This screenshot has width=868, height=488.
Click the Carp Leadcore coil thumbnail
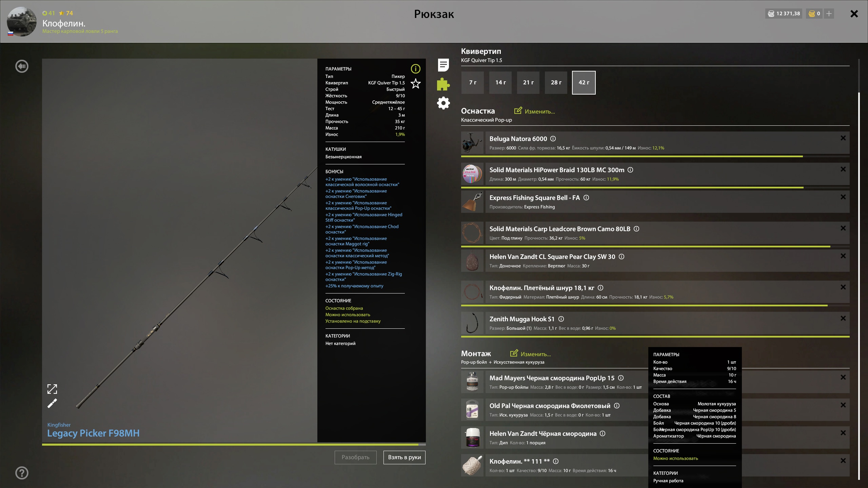pos(472,233)
